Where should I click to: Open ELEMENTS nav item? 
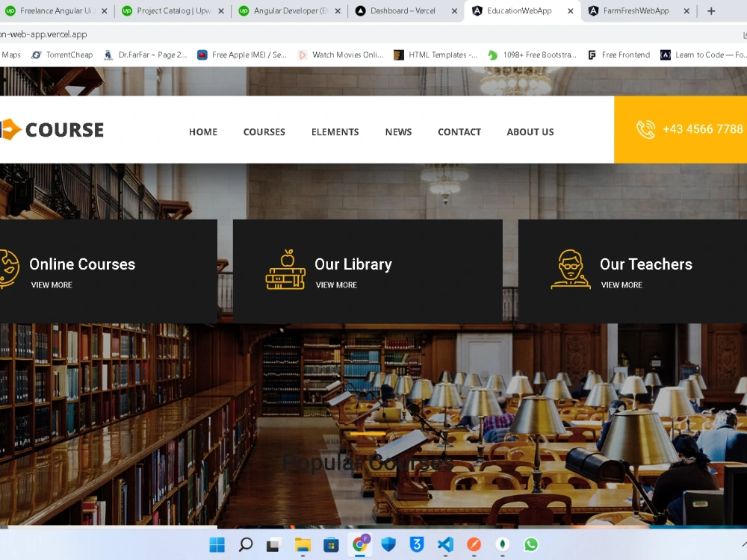click(x=335, y=132)
